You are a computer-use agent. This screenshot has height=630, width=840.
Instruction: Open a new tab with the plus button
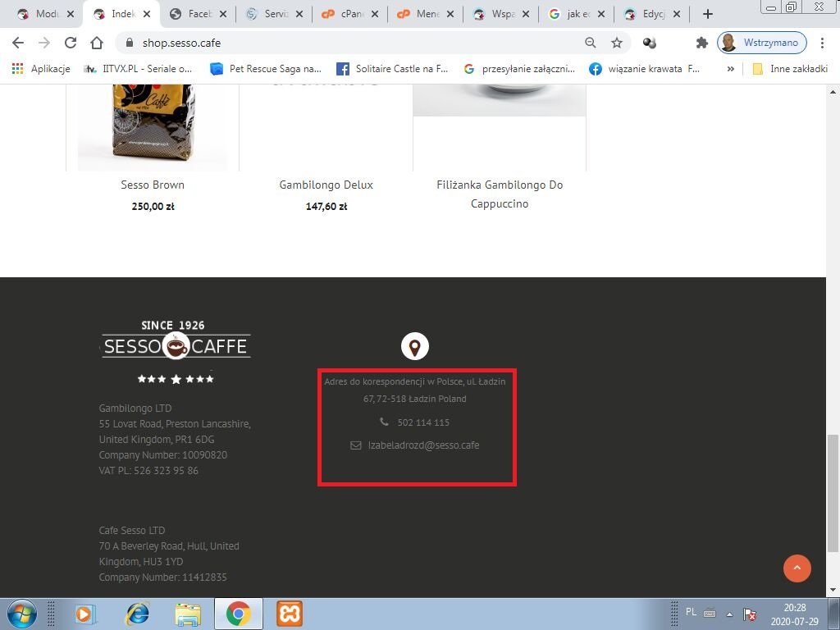coord(708,14)
